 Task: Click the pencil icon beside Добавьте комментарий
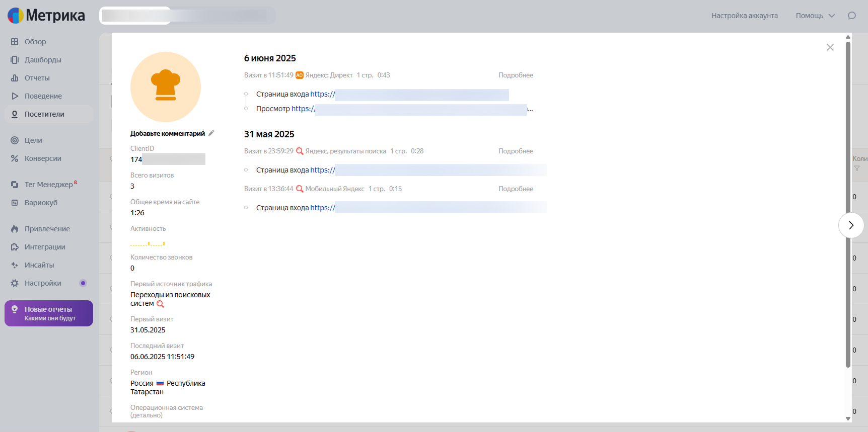pos(211,133)
